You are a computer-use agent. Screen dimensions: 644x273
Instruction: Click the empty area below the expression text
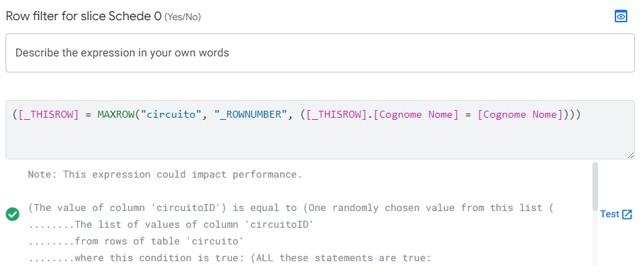320,140
